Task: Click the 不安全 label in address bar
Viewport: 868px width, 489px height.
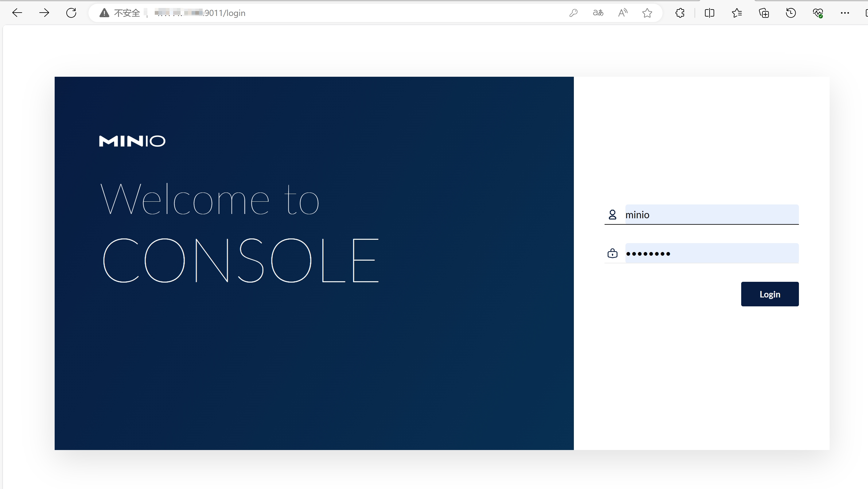Action: coord(127,13)
